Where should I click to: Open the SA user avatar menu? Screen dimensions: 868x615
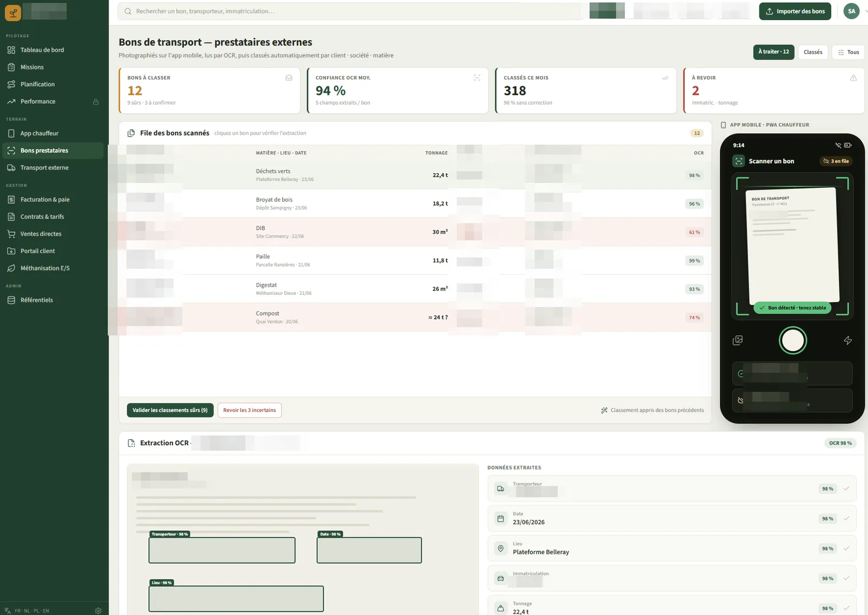[x=852, y=11]
